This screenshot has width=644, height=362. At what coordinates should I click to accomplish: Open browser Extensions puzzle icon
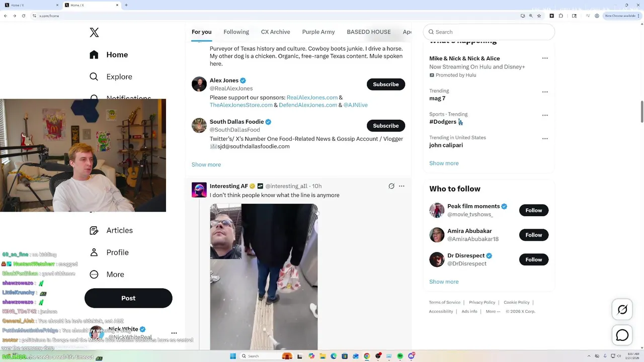[x=561, y=16]
